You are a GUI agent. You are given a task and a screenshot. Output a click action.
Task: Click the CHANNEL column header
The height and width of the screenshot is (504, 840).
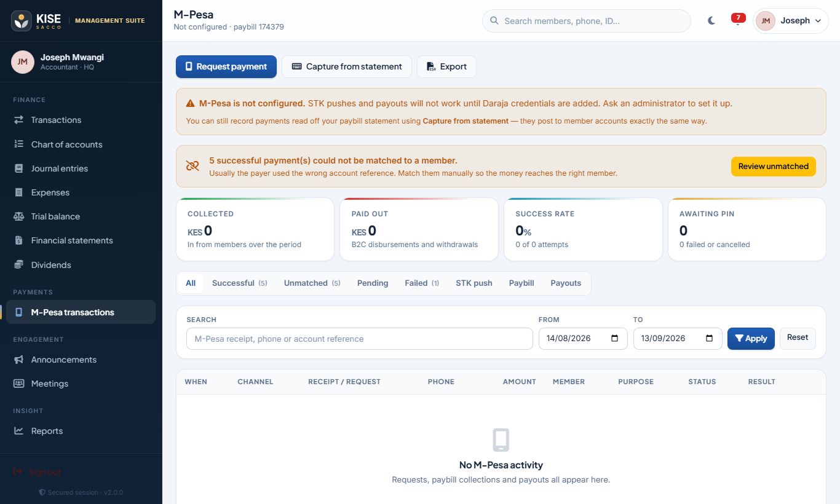pyautogui.click(x=255, y=382)
